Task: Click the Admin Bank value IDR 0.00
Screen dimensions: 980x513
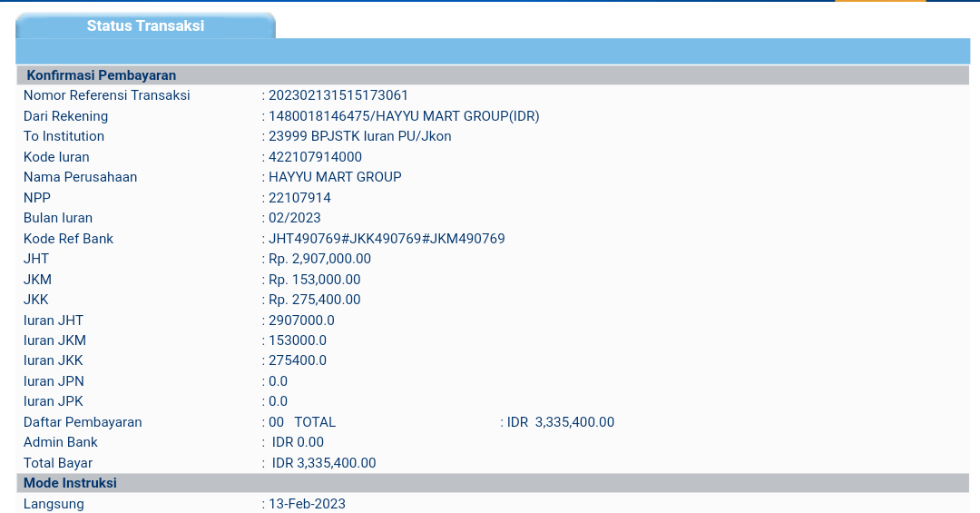Action: click(298, 442)
